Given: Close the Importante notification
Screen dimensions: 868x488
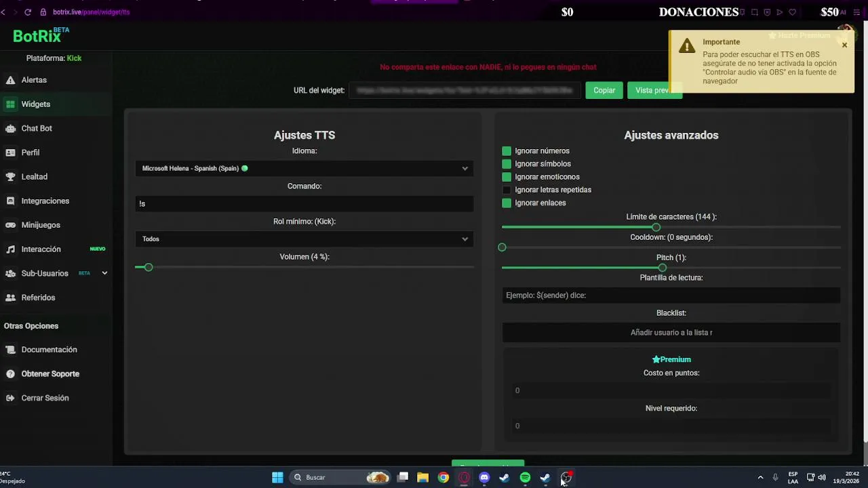Looking at the screenshot, I should click(844, 45).
